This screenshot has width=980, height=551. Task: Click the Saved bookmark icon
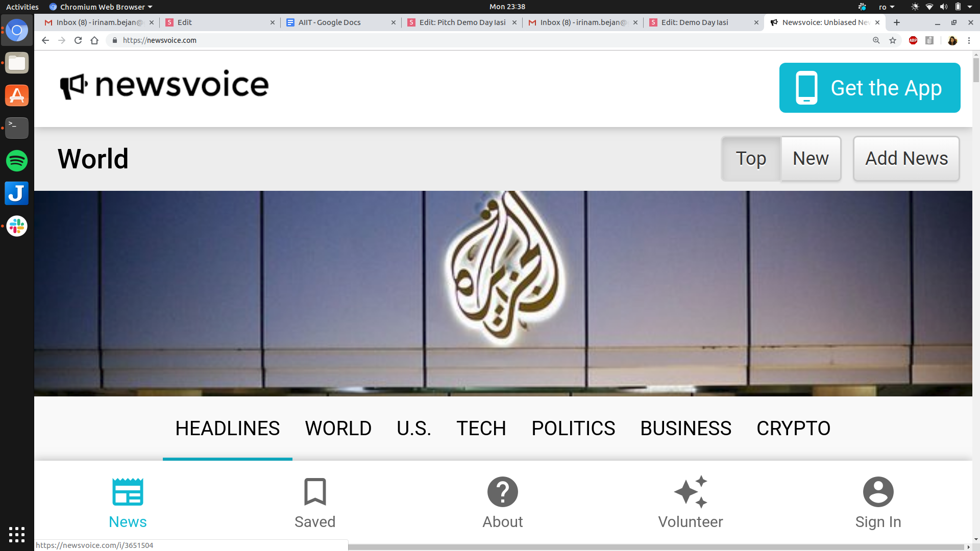[x=315, y=492]
